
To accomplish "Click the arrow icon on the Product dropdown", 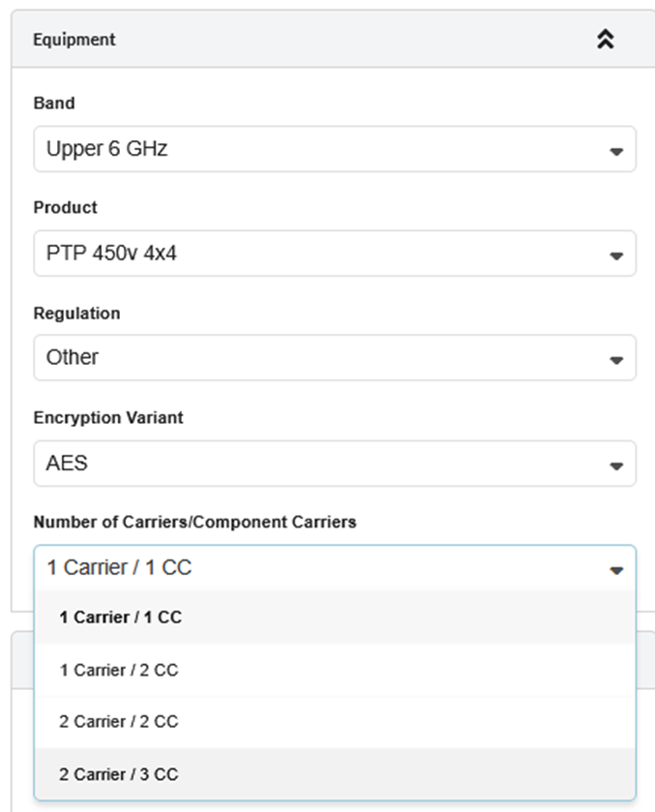I will pyautogui.click(x=616, y=256).
